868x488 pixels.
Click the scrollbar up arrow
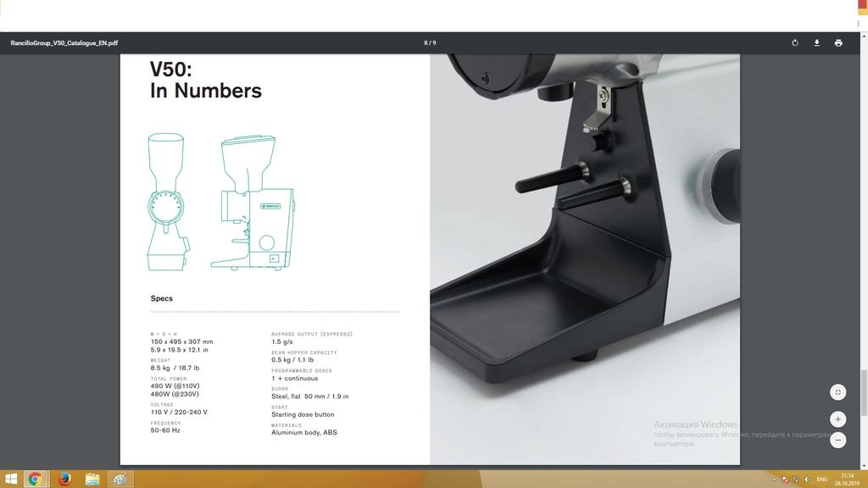(x=864, y=36)
